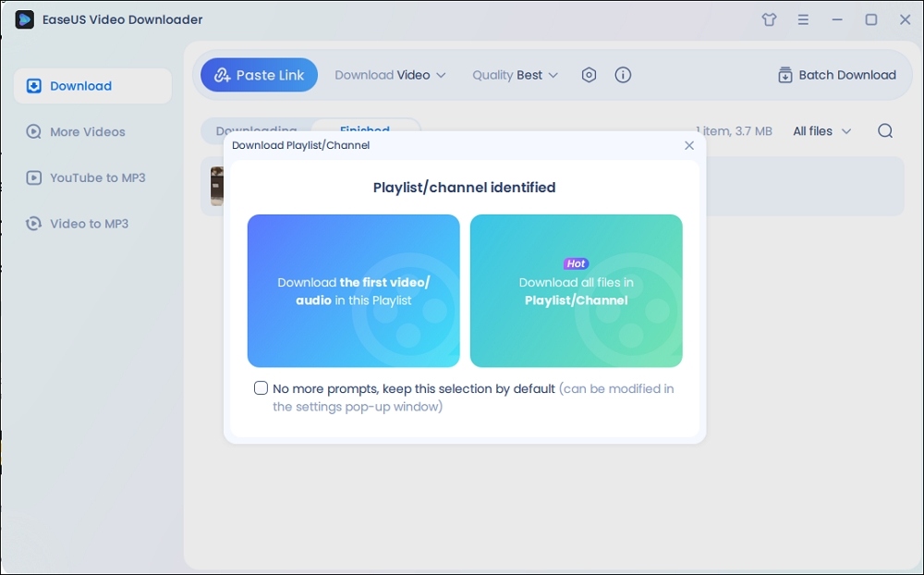The image size is (924, 575).
Task: Click the search magnifier icon
Action: pyautogui.click(x=885, y=131)
